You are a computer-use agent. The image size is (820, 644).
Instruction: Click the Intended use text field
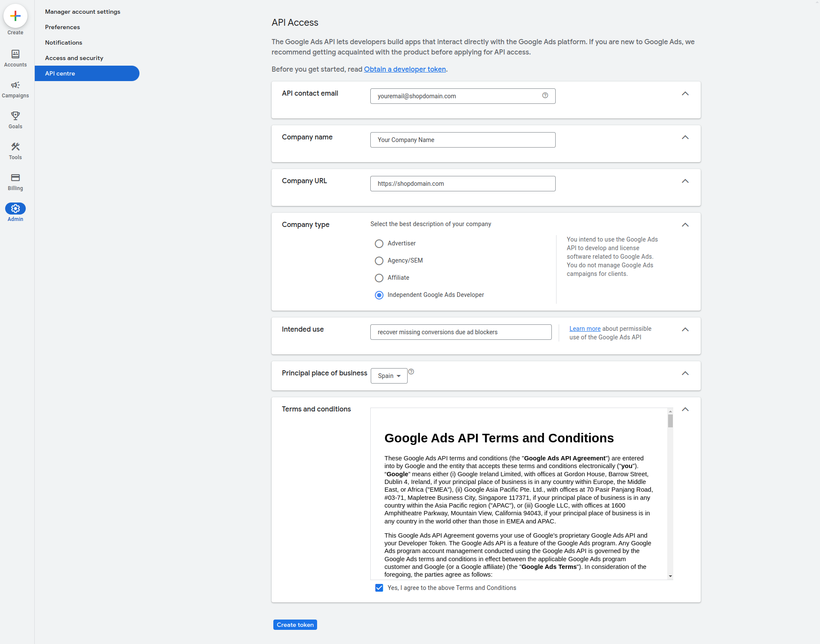pyautogui.click(x=460, y=332)
